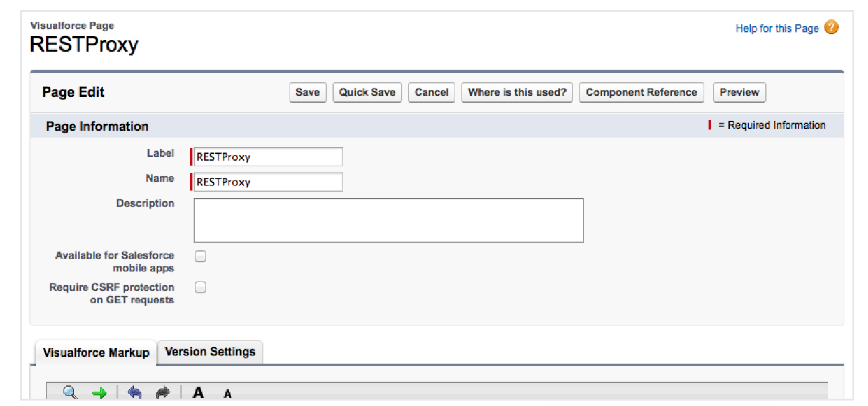Click the blue undo arrow icon
Screen dimensions: 868x406
(x=134, y=393)
